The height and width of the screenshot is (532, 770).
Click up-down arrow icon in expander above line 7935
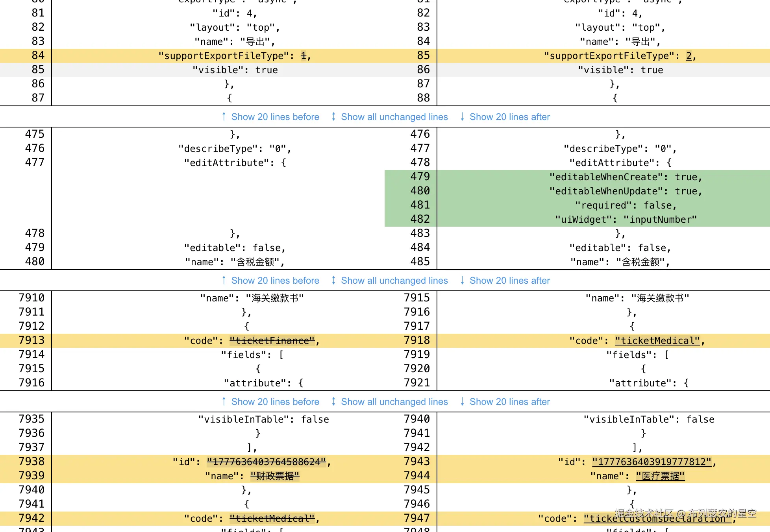(333, 401)
